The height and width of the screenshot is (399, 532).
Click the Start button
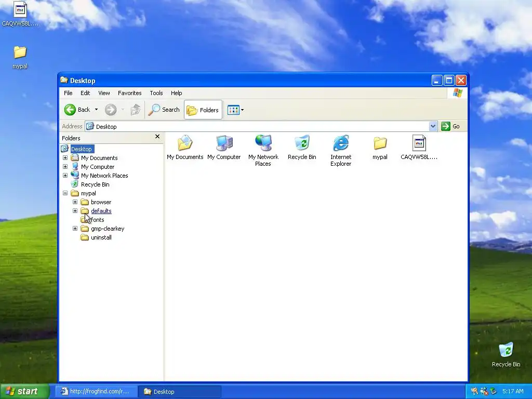point(24,391)
